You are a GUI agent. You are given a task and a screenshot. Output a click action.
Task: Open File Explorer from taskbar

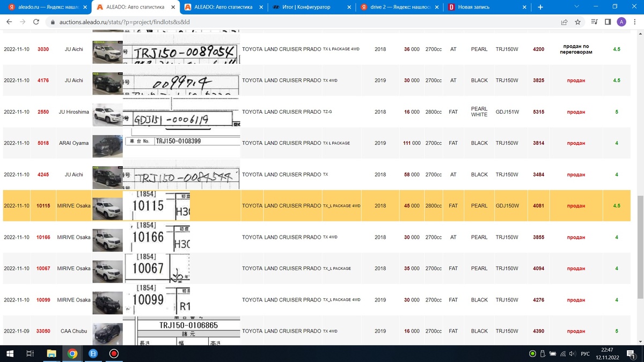coord(52,353)
